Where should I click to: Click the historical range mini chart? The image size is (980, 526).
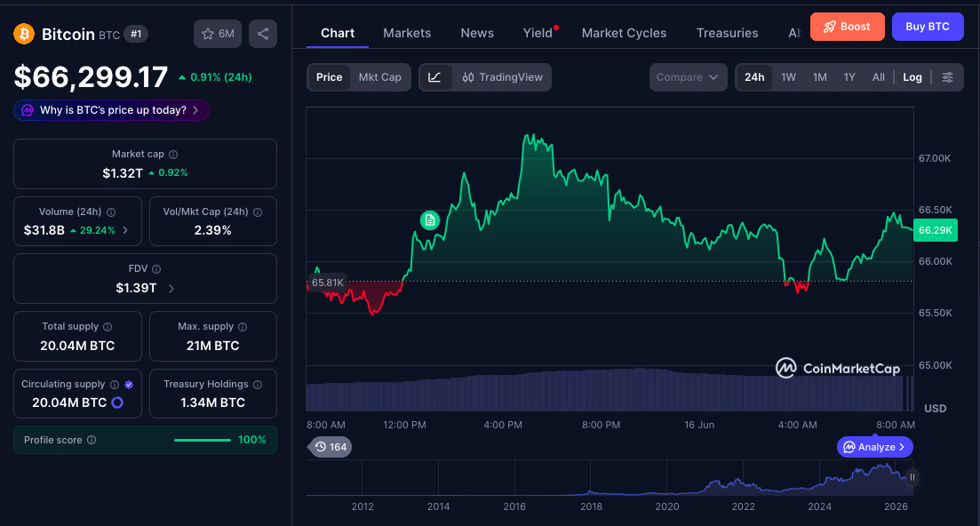[x=610, y=478]
